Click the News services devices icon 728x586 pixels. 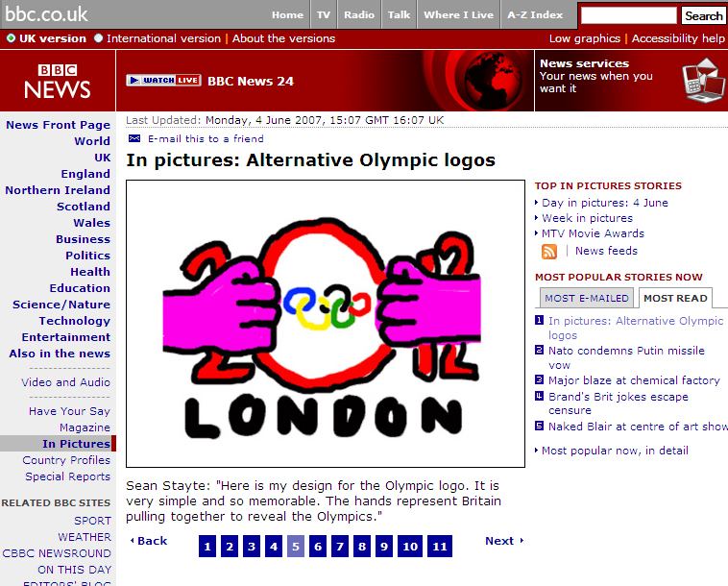tap(703, 81)
